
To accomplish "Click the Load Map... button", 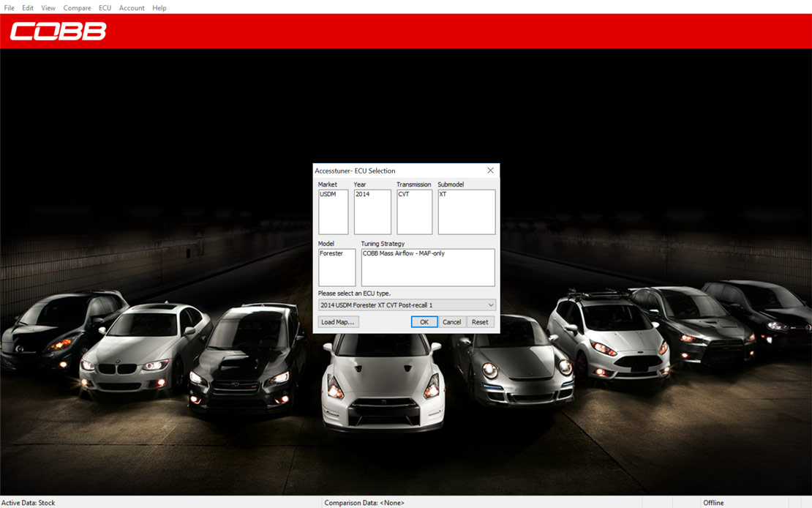I will click(x=338, y=322).
